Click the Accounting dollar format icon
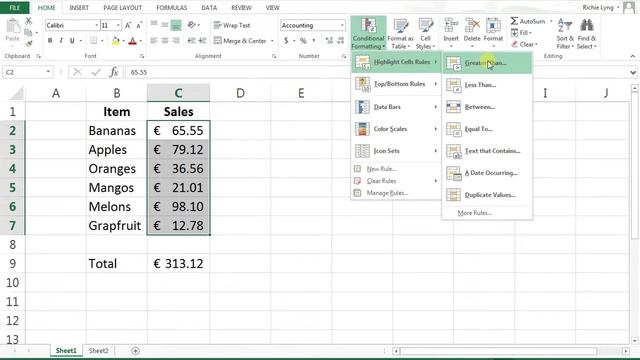Image resolution: width=640 pixels, height=360 pixels. tap(286, 40)
